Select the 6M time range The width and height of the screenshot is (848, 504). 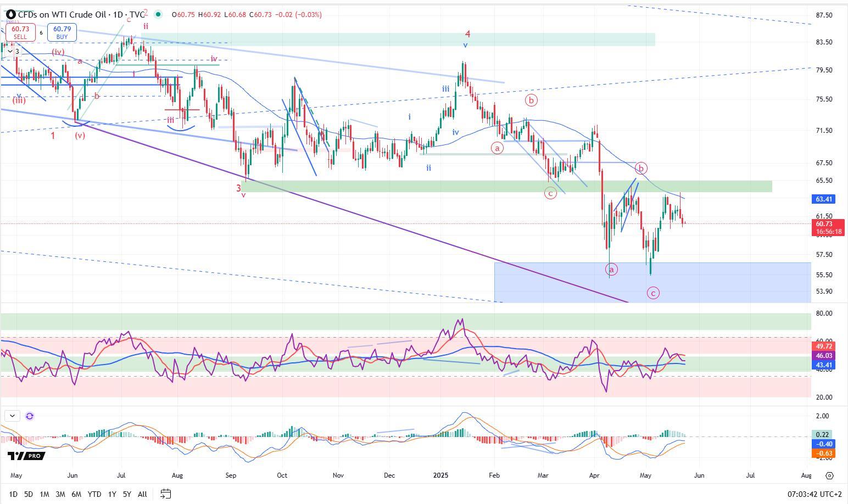[x=76, y=494]
